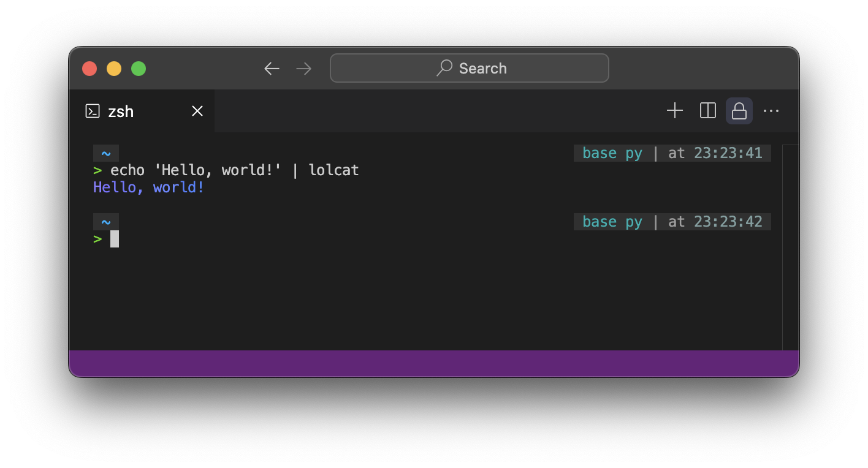Focus the Search field in title bar
The image size is (868, 468).
[x=470, y=68]
